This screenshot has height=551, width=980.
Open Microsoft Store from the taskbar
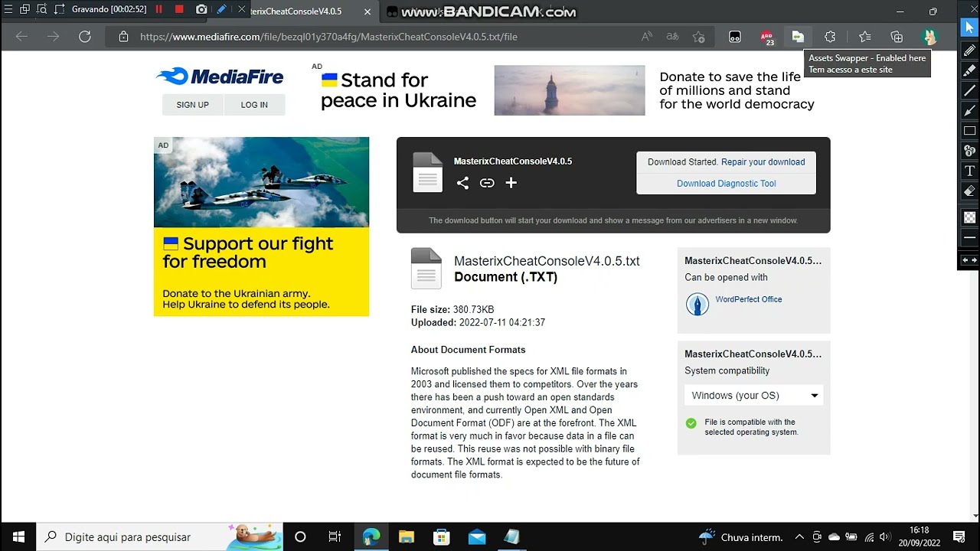point(441,536)
